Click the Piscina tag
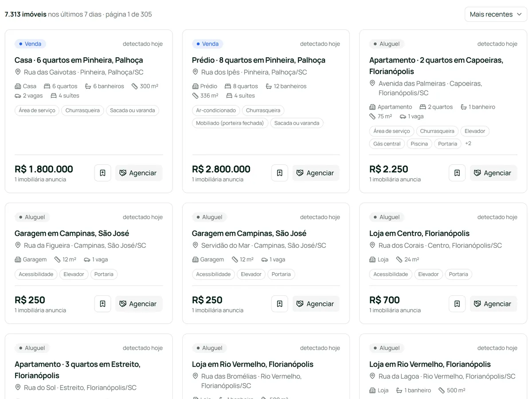The image size is (532, 399). tap(419, 144)
